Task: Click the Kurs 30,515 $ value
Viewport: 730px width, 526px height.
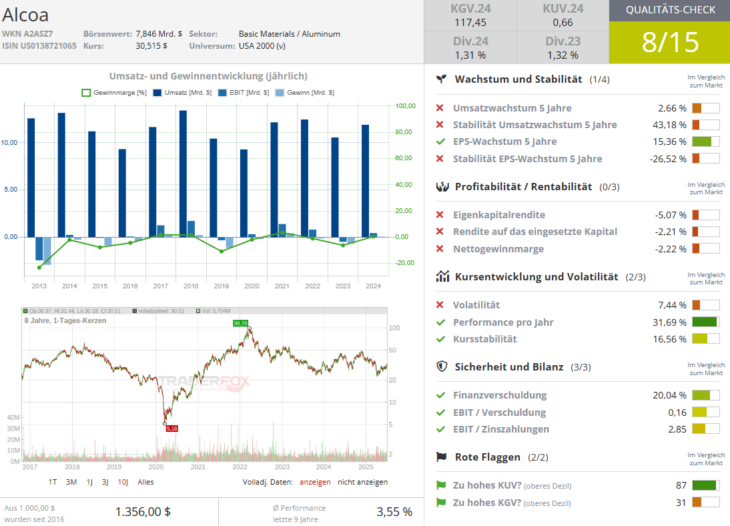Action: tap(151, 46)
